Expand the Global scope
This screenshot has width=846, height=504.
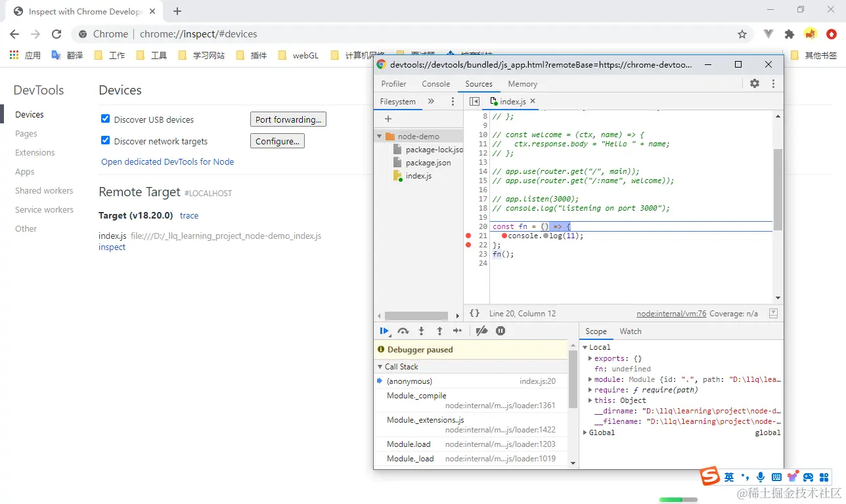[x=585, y=432]
